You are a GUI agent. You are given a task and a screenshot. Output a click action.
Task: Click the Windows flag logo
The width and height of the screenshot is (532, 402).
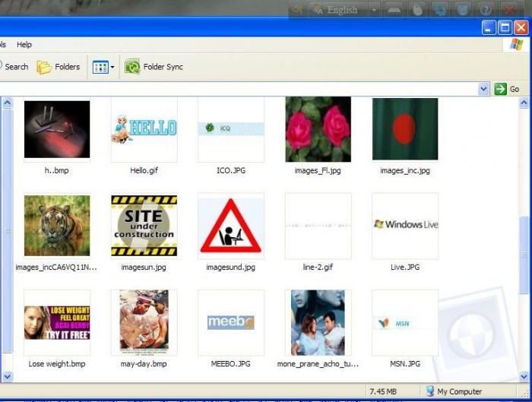(516, 44)
